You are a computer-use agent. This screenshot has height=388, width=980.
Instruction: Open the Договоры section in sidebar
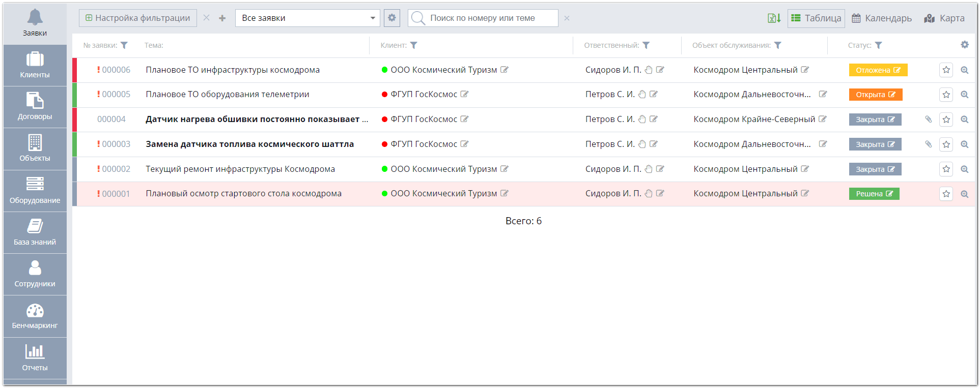[35, 107]
